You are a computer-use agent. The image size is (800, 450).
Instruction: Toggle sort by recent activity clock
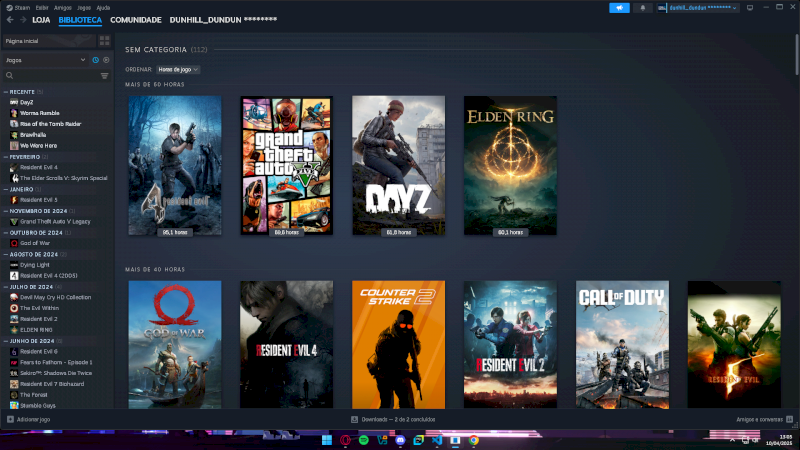(x=96, y=60)
